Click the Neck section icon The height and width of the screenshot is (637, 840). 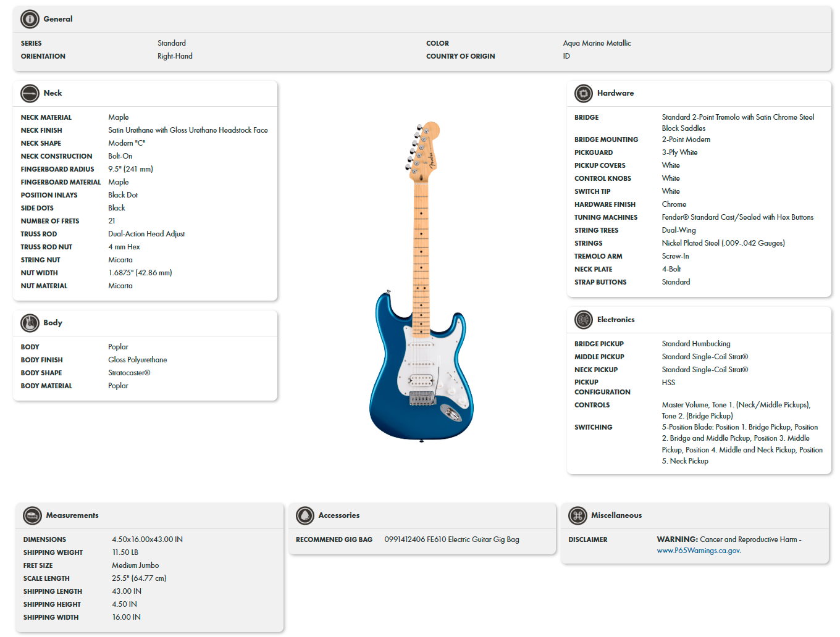30,93
